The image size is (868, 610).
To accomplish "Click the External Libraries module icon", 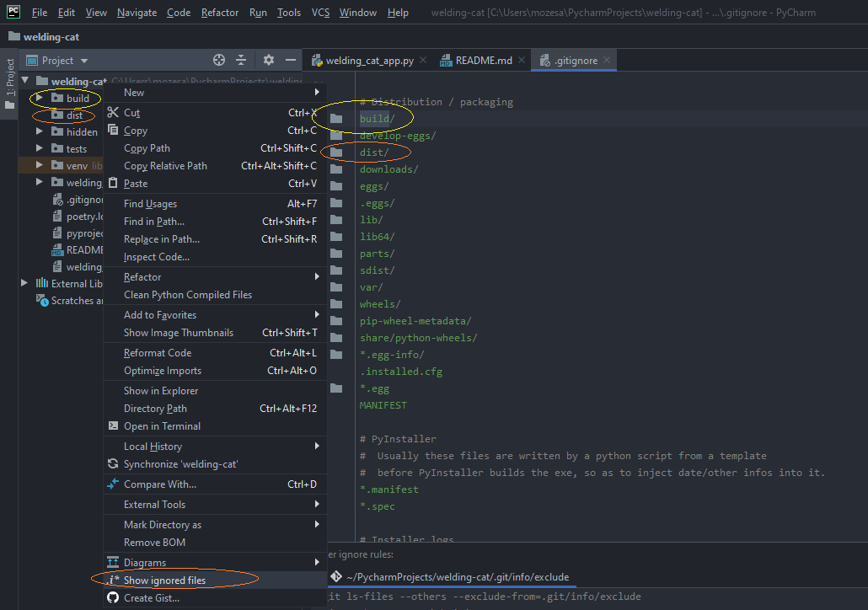I will pyautogui.click(x=40, y=283).
